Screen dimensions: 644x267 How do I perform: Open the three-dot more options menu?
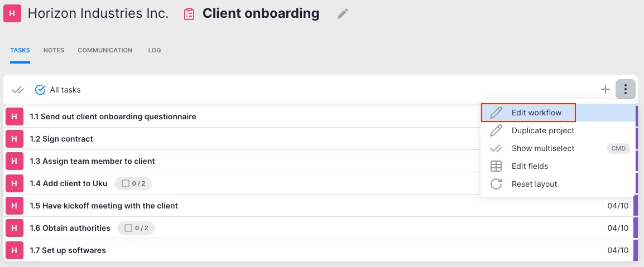click(626, 89)
